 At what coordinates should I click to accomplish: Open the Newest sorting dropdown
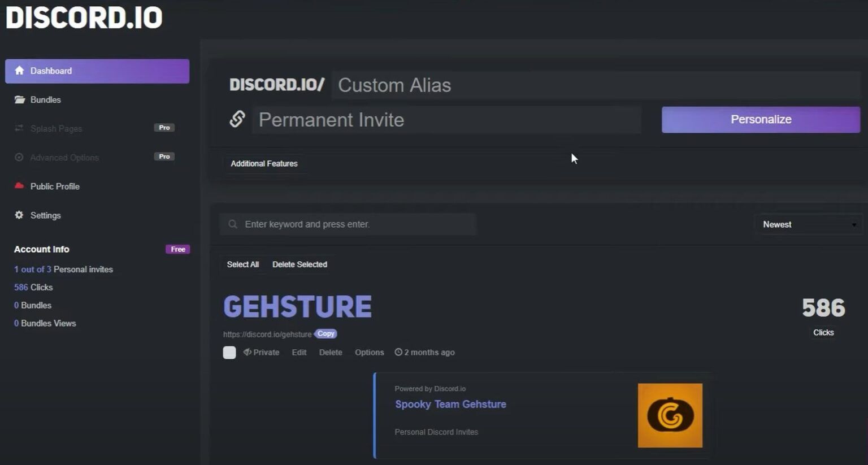(808, 224)
